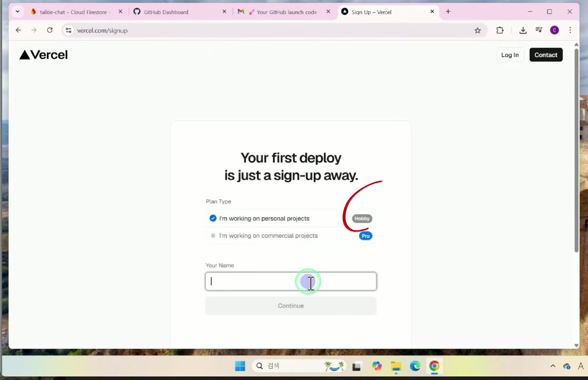Open Copilot from the taskbar
This screenshot has height=380, width=588.
click(377, 366)
